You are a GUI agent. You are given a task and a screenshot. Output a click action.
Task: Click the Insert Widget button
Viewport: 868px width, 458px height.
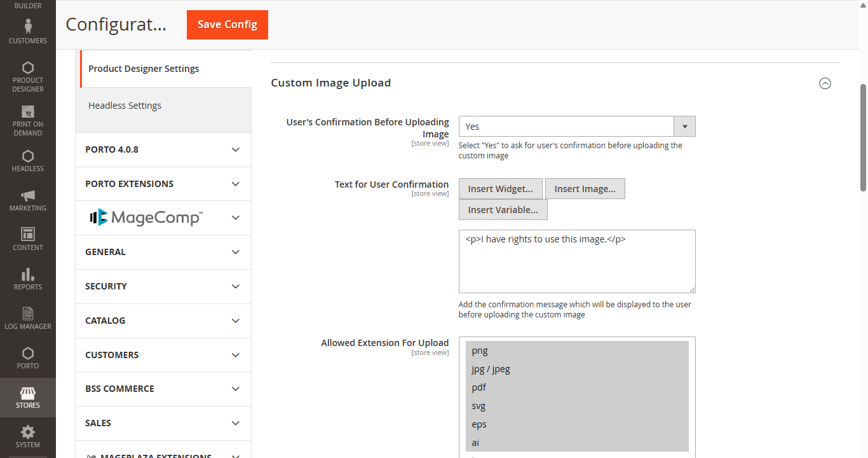tap(500, 189)
